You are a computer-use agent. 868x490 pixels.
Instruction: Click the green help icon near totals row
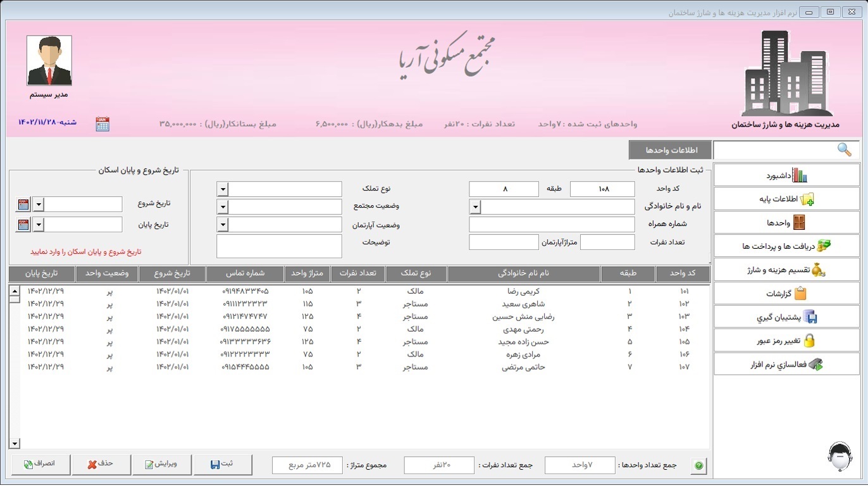click(x=698, y=465)
